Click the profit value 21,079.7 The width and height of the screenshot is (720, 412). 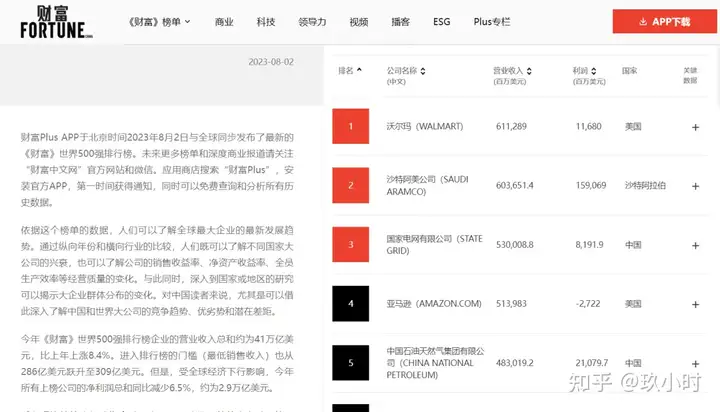[x=592, y=363]
